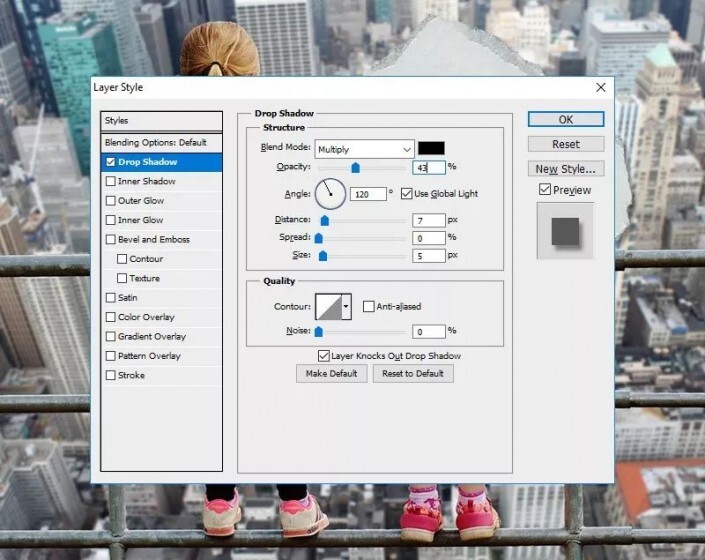Click the Opacity slider handle

point(355,168)
